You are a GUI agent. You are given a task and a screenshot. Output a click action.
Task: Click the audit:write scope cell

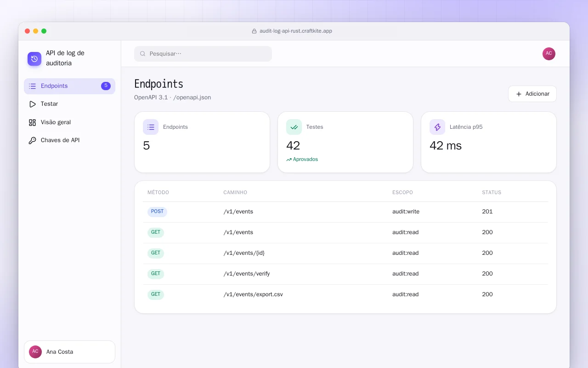point(406,212)
